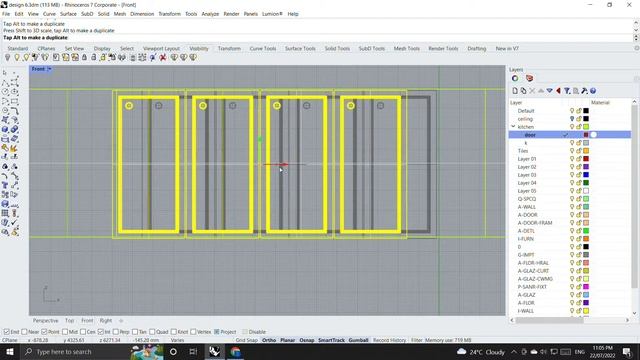
Task: Click the Show Objects yellow bulb icon
Action: [17, 58]
